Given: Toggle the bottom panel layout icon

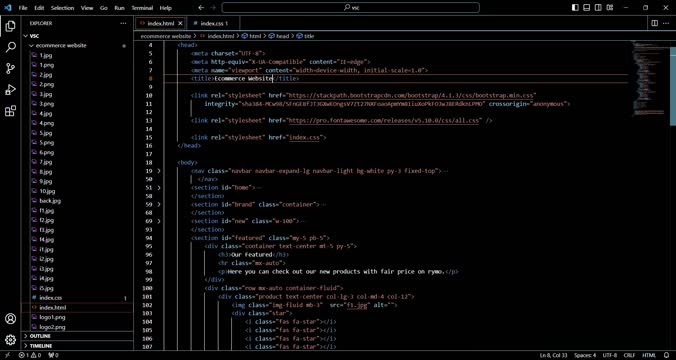Looking at the screenshot, I should point(587,8).
